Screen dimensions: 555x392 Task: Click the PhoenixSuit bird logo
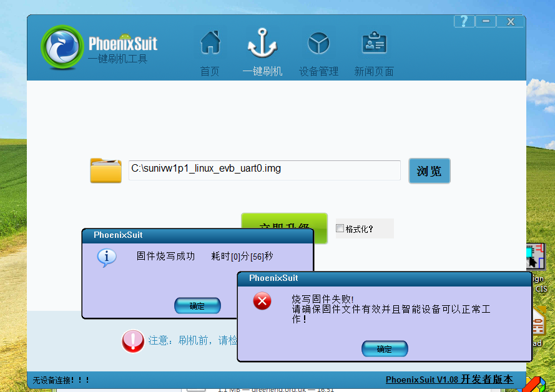[62, 47]
